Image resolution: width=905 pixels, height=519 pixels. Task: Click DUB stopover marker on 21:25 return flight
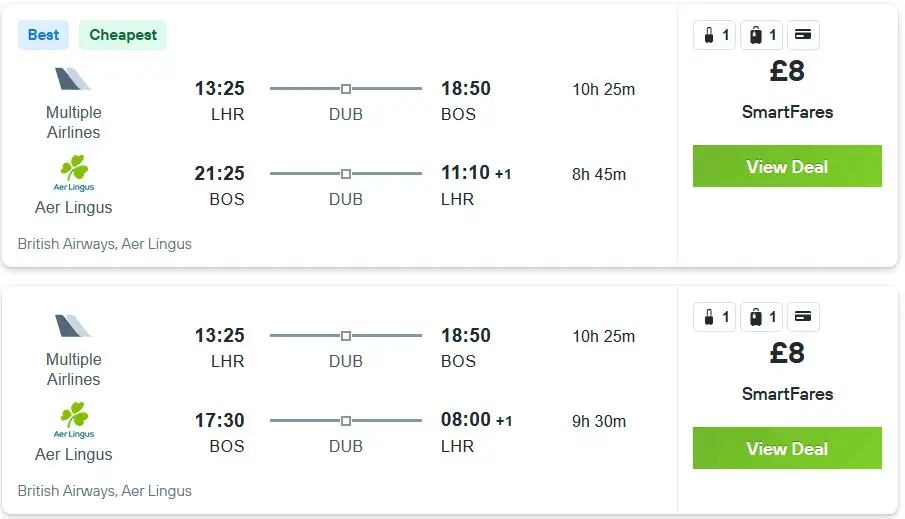pos(346,174)
